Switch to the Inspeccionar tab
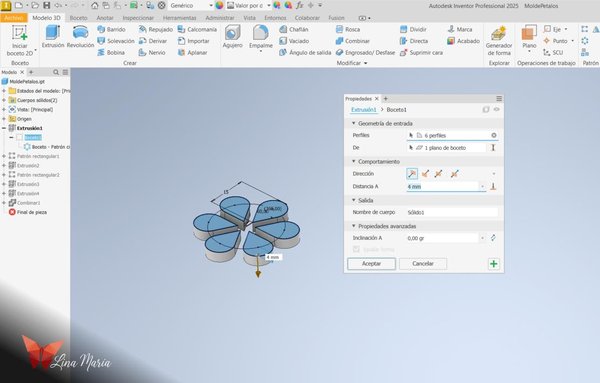Viewport: 600px width, 383px height. [138, 18]
